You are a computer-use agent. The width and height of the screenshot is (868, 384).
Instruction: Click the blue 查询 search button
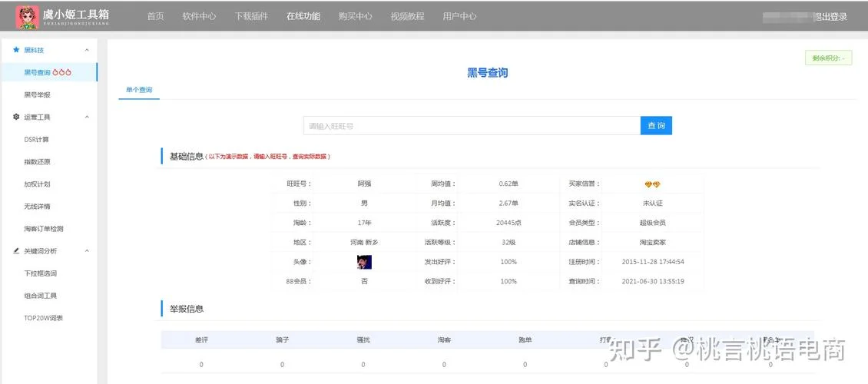click(656, 126)
